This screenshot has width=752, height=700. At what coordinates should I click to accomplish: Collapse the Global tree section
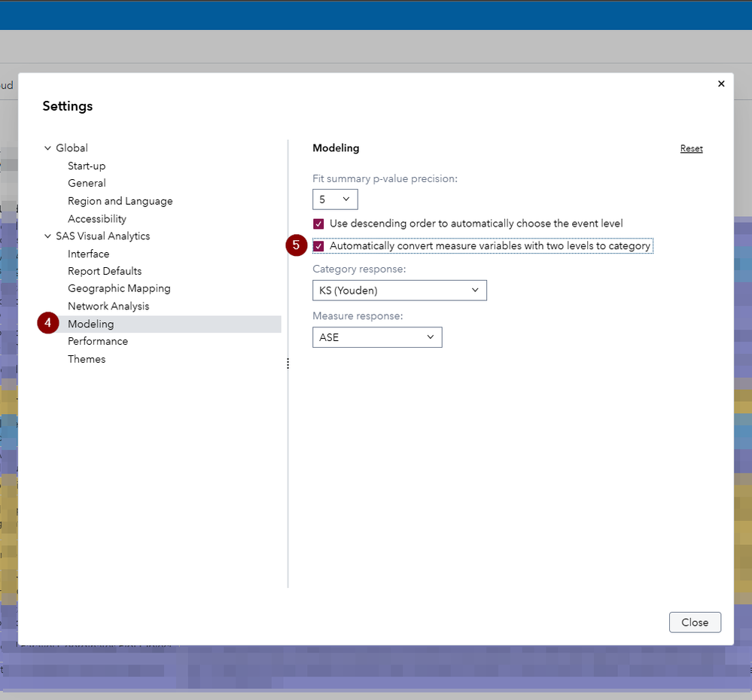click(x=47, y=148)
